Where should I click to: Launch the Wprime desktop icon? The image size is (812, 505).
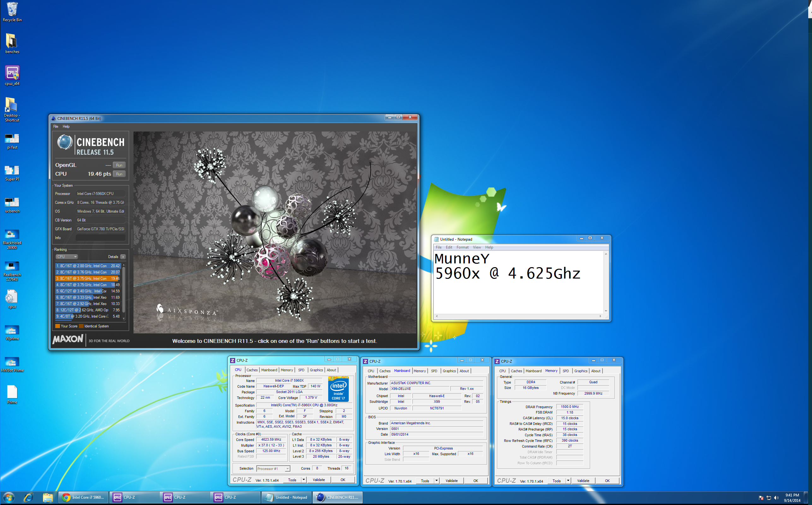(x=12, y=332)
